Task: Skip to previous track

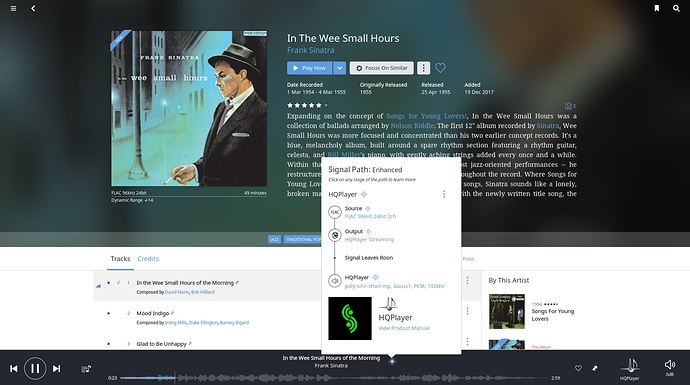Action: pyautogui.click(x=14, y=369)
